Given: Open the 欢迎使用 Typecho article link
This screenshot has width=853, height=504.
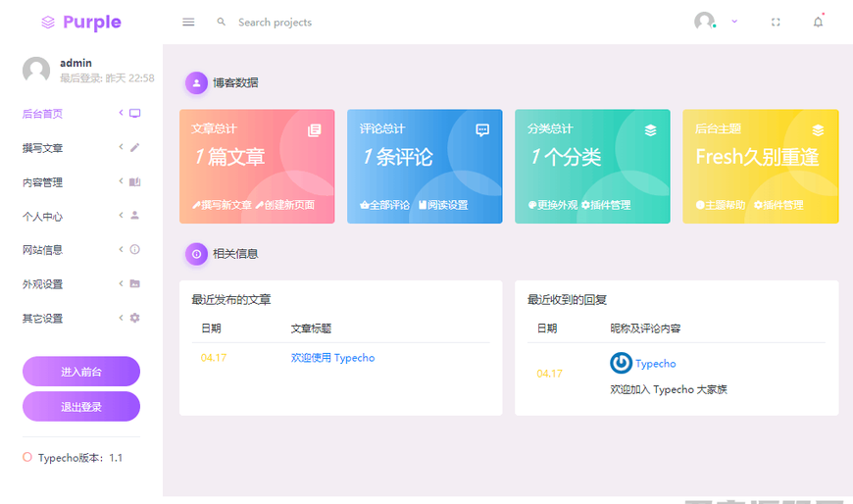Looking at the screenshot, I should tap(332, 358).
